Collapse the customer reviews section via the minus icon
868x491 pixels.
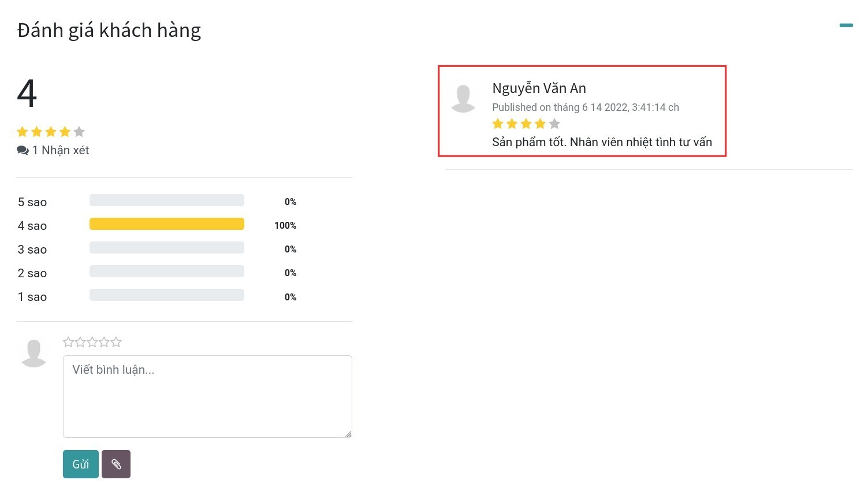[x=845, y=25]
